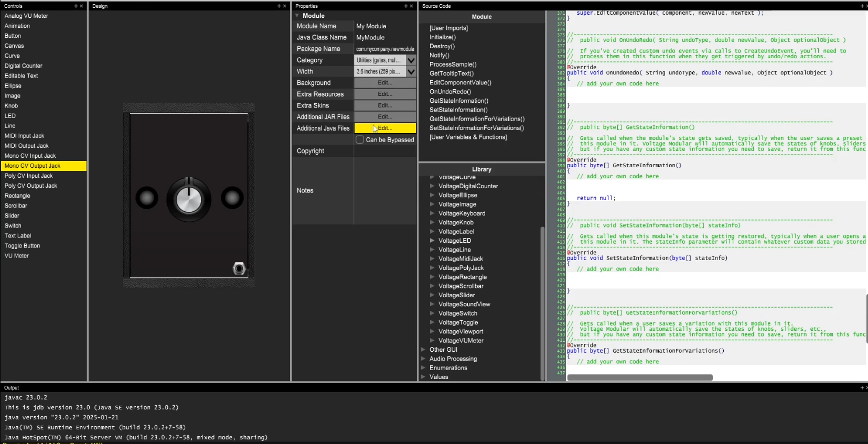Click Edit for Additional JAR Files
The height and width of the screenshot is (444, 868).
[x=385, y=117]
